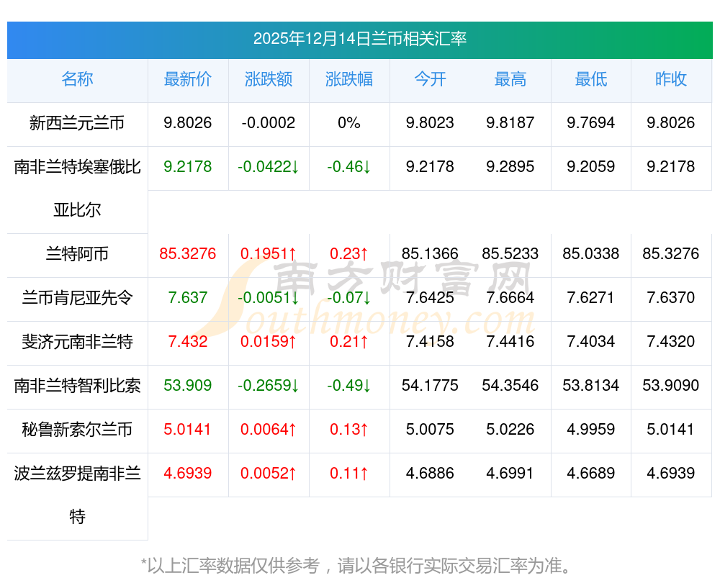Screen dimensions: 720x588
Task: Click the 名称 column header
Action: tap(77, 79)
